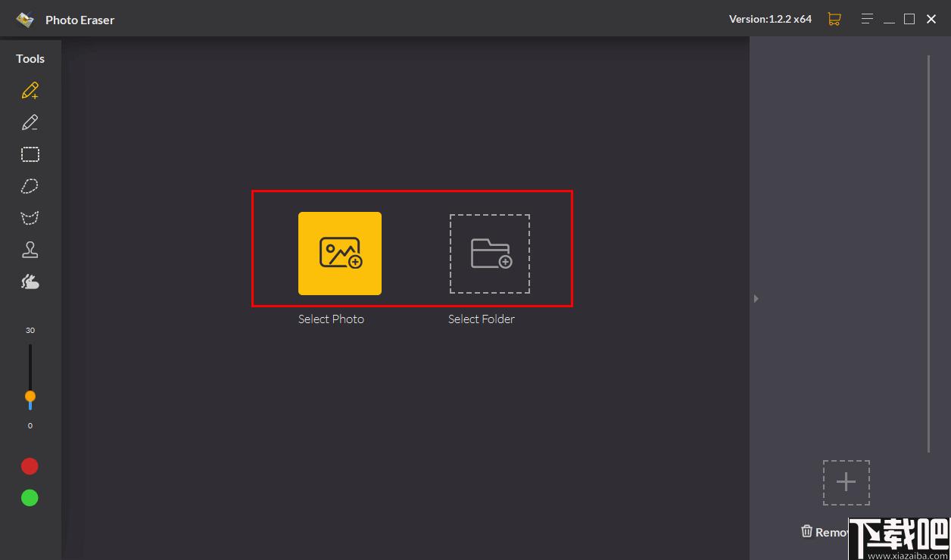Viewport: 951px width, 560px height.
Task: Open the shopping cart purchase icon
Action: click(834, 19)
